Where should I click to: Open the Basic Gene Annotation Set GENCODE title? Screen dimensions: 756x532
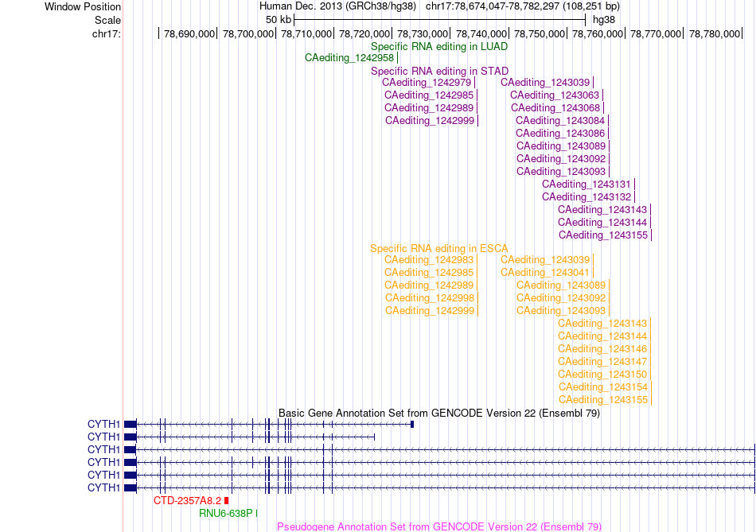click(x=439, y=414)
